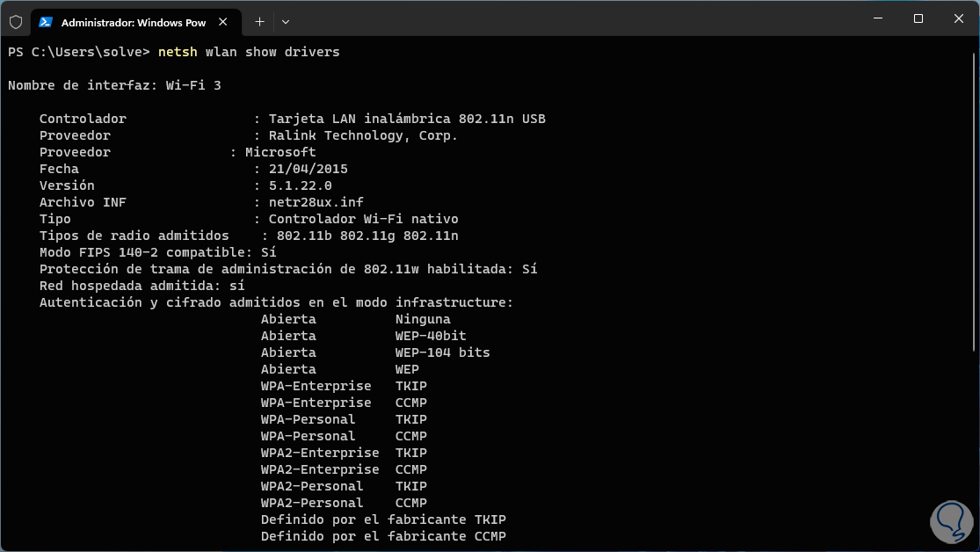Click the PS C:\Users\solve> prompt text
Image resolution: width=980 pixels, height=552 pixels.
(79, 52)
